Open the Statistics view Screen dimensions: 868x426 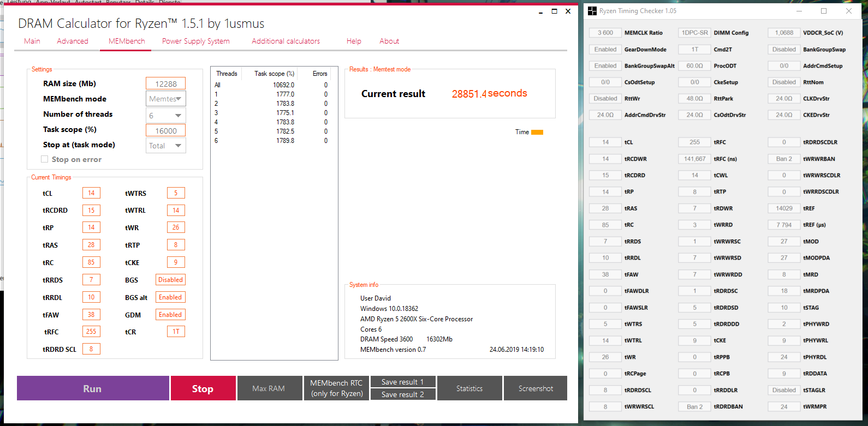(x=469, y=388)
